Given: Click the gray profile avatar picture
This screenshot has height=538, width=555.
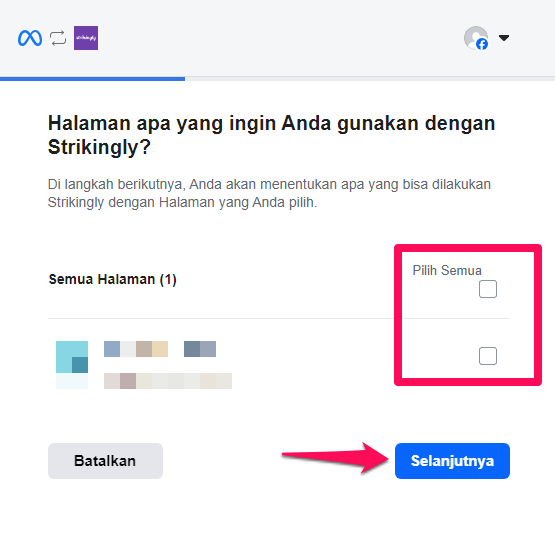Looking at the screenshot, I should point(475,37).
